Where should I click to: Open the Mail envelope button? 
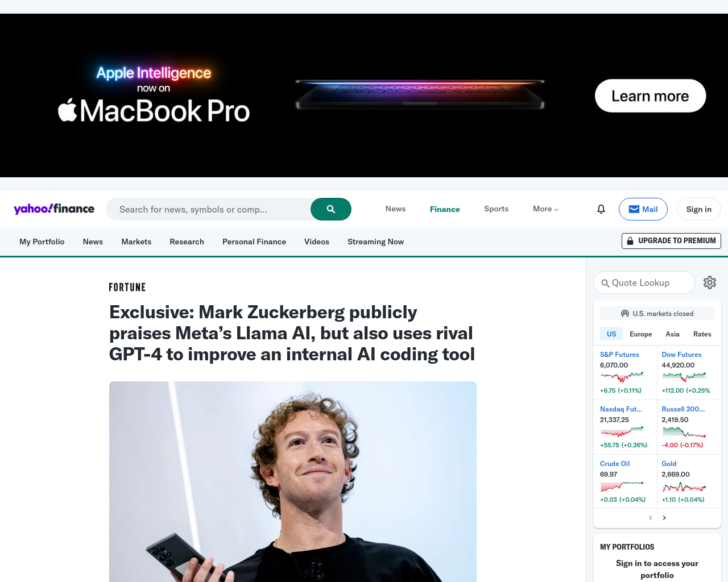(x=643, y=209)
